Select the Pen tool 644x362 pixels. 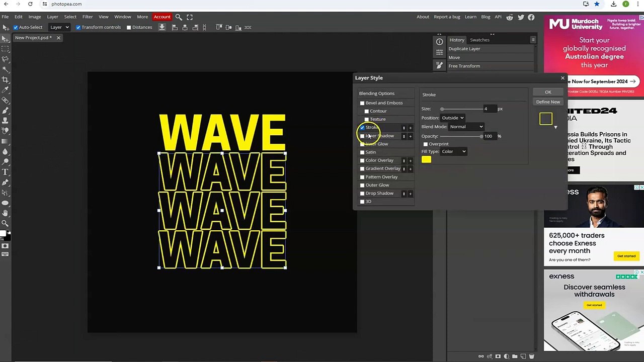[x=5, y=183]
